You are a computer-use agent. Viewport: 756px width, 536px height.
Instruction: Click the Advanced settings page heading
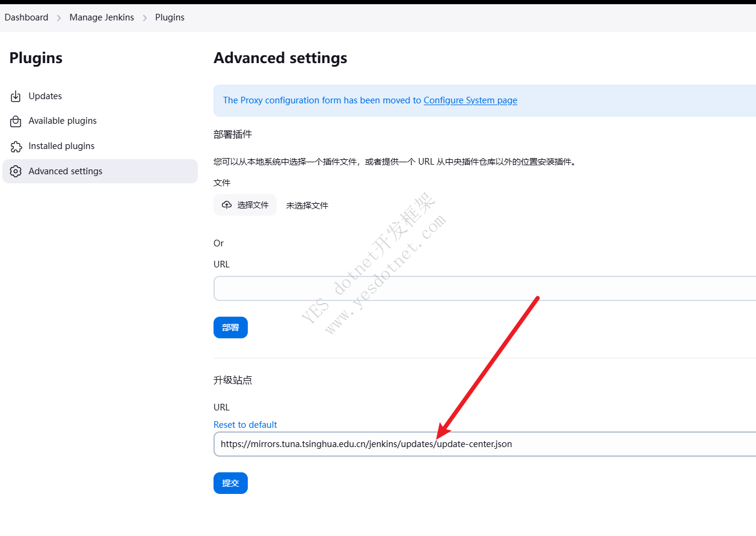pyautogui.click(x=280, y=58)
